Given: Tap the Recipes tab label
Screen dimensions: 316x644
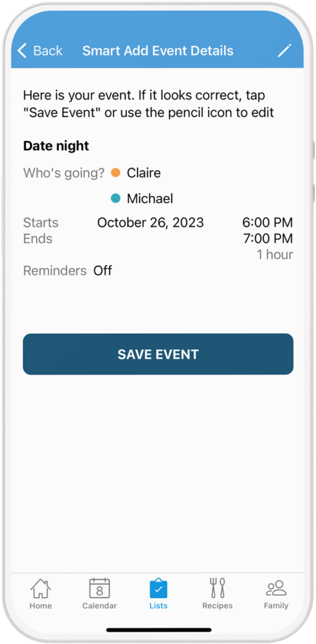Looking at the screenshot, I should (x=217, y=606).
